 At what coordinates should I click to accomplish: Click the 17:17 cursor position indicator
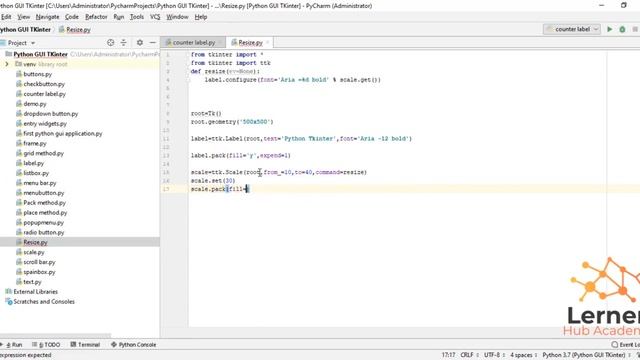448,355
